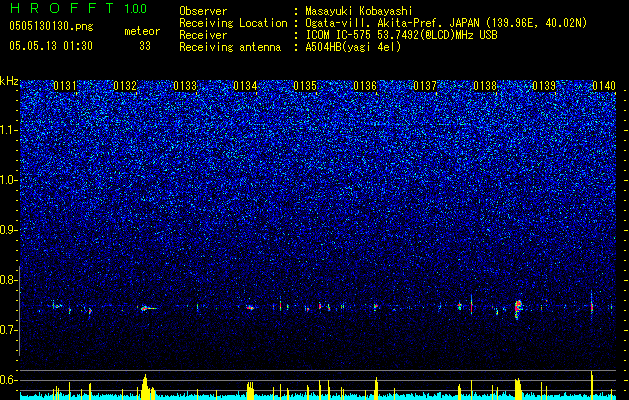The width and height of the screenshot is (629, 400).
Task: Select observer name Masayuki Kobayashi
Action: coord(359,11)
